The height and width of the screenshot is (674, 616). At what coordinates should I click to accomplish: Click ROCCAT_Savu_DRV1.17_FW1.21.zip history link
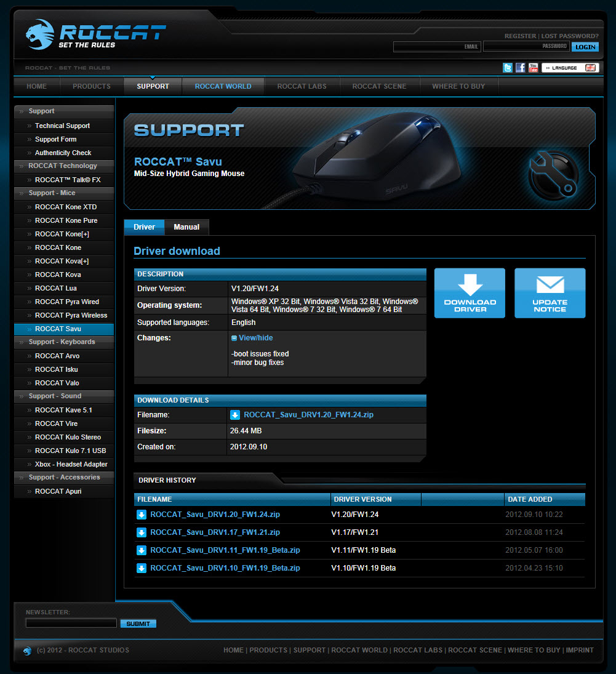(x=215, y=532)
